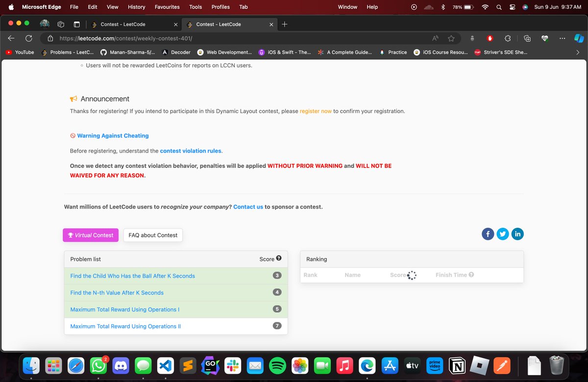View site information lock icon
The image size is (588, 382).
tap(50, 38)
